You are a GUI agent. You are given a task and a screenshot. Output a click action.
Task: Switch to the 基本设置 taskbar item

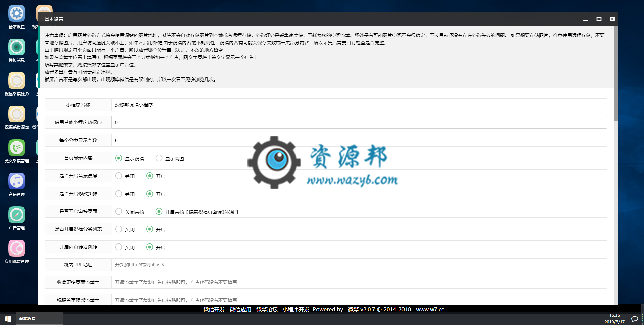[40, 319]
